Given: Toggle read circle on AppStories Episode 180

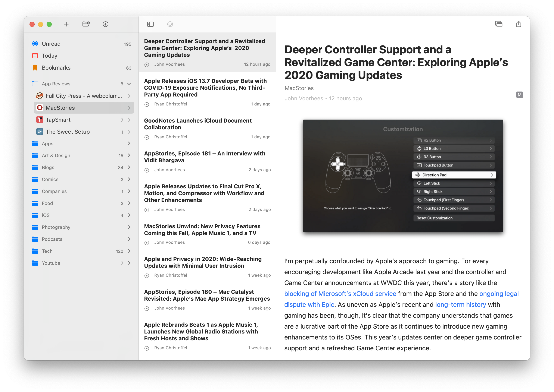Looking at the screenshot, I should click(147, 309).
